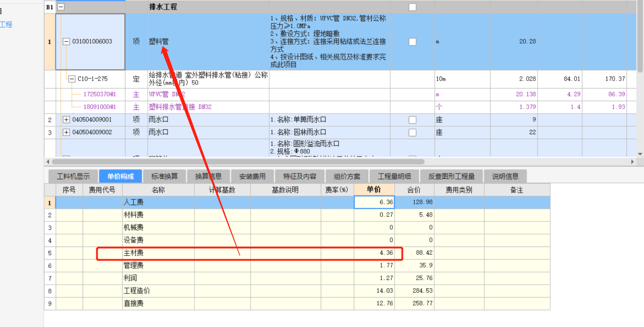This screenshot has height=327, width=644.
Task: Select the C10-1-275 quota code
Action: coord(92,79)
